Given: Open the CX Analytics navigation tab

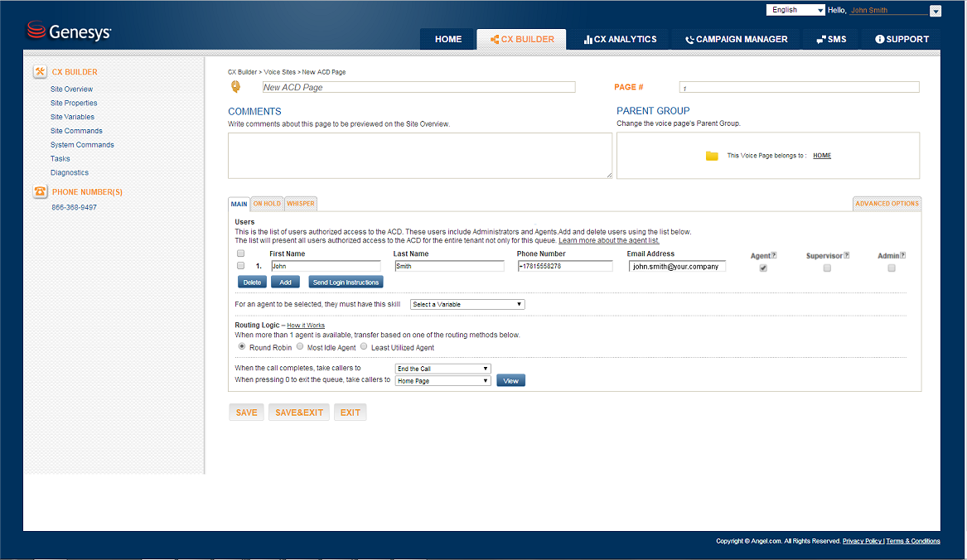Looking at the screenshot, I should pos(620,39).
